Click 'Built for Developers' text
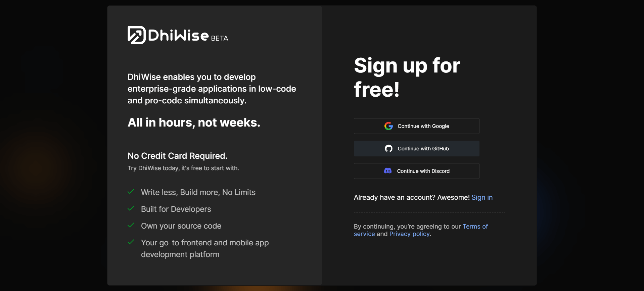Viewport: 644px width, 291px height. [176, 209]
